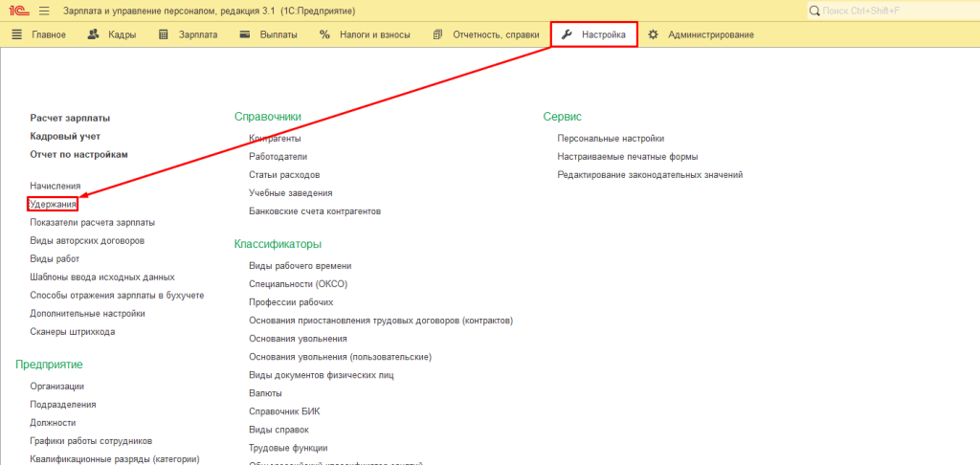Open the Организации list
Viewport: 980px width, 465px height.
click(x=56, y=387)
